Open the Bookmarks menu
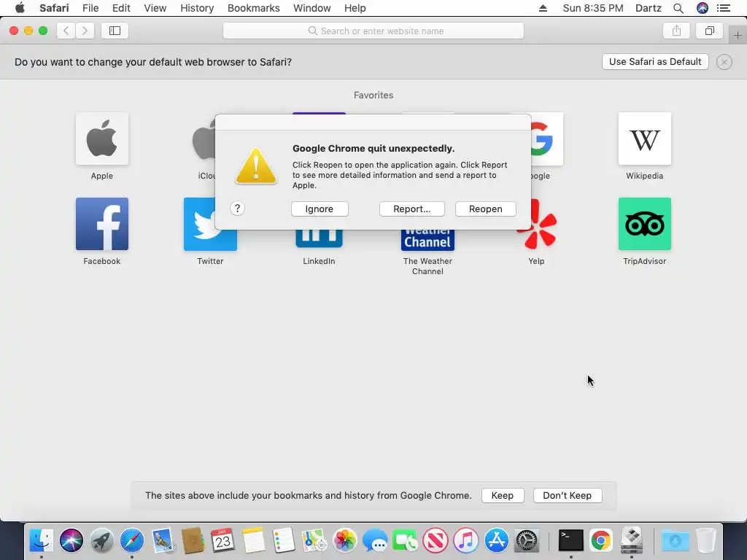Image resolution: width=747 pixels, height=560 pixels. (254, 8)
